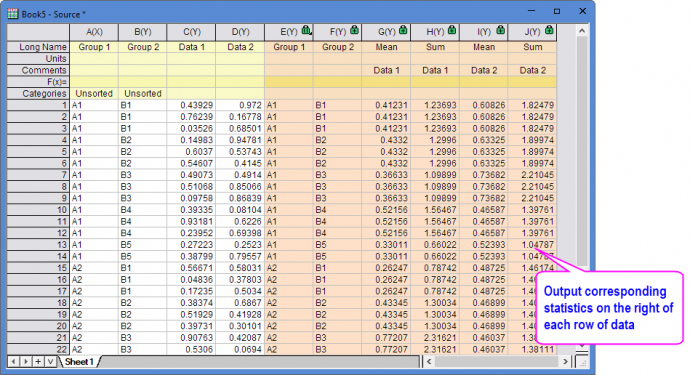Click Unsorted category cell in column B
690x375 pixels.
[143, 93]
